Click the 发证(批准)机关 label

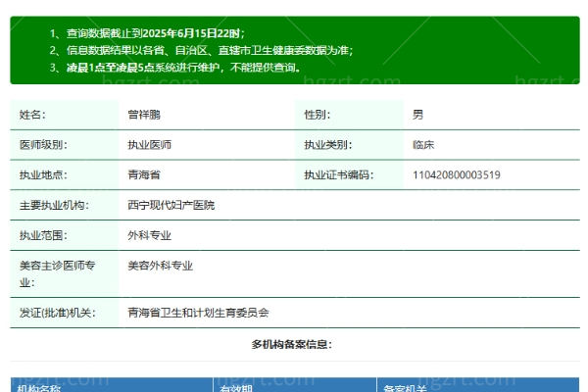(58, 313)
